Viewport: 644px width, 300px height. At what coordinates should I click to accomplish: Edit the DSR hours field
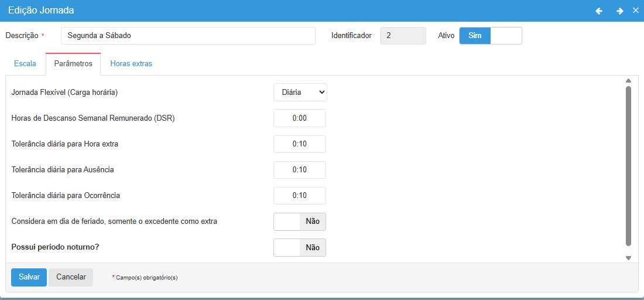coord(299,118)
